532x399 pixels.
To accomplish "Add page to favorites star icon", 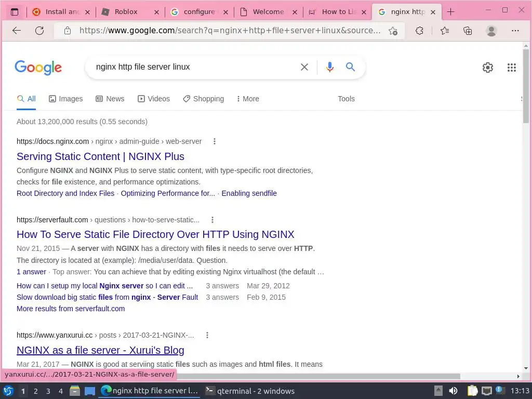I will (x=393, y=31).
